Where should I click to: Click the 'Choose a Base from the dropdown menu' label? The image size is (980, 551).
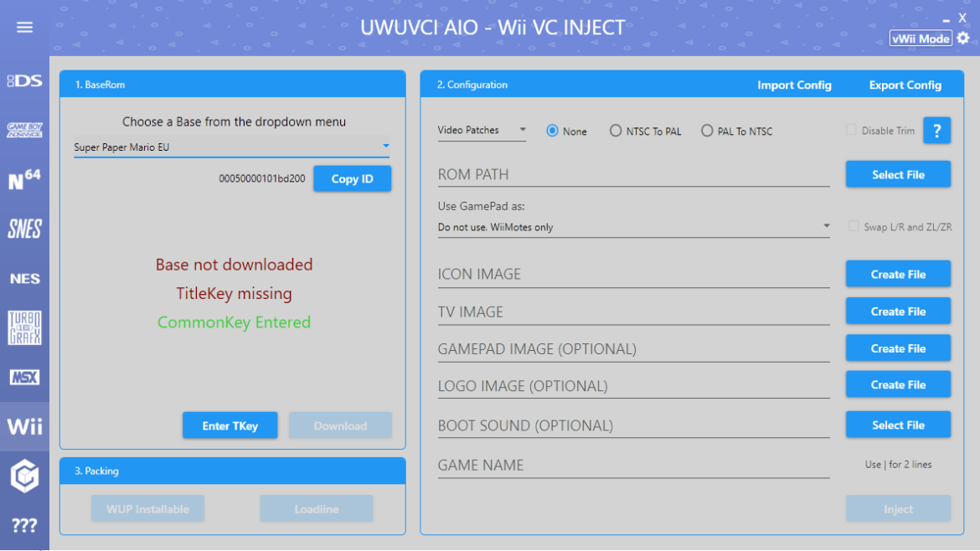click(x=234, y=121)
